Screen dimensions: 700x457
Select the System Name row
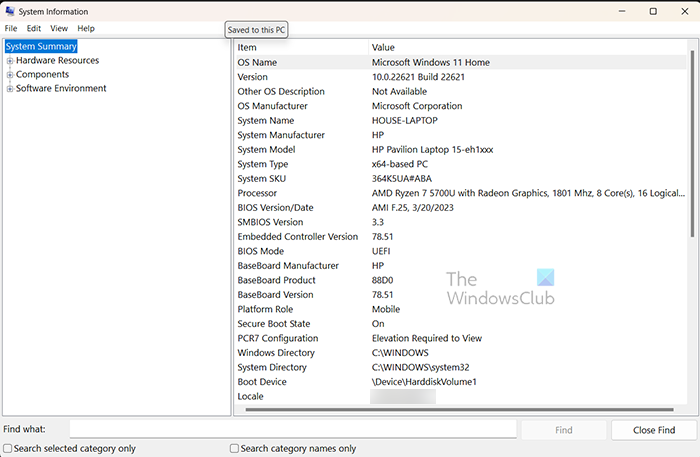click(461, 120)
